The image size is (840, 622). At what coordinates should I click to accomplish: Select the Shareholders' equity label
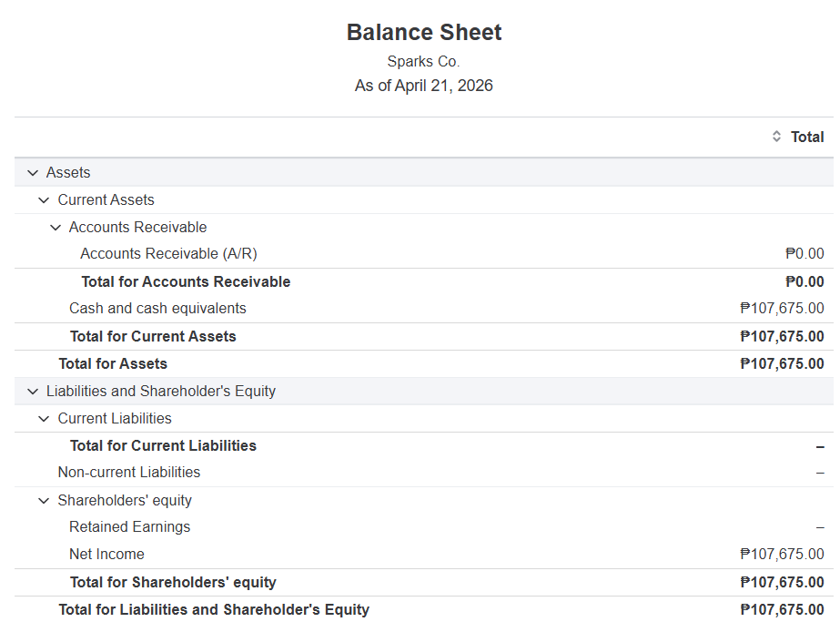(125, 501)
